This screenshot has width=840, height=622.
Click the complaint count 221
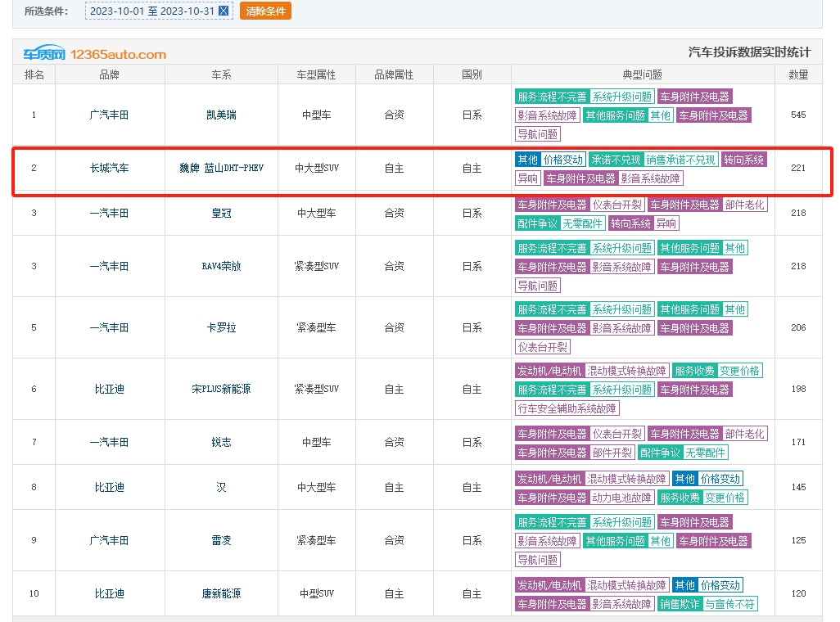tap(798, 168)
